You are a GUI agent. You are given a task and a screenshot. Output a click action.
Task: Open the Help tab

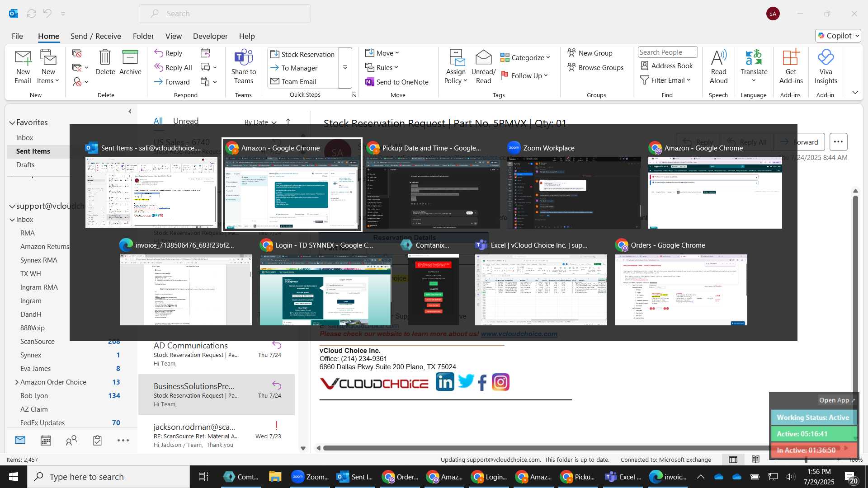247,36
